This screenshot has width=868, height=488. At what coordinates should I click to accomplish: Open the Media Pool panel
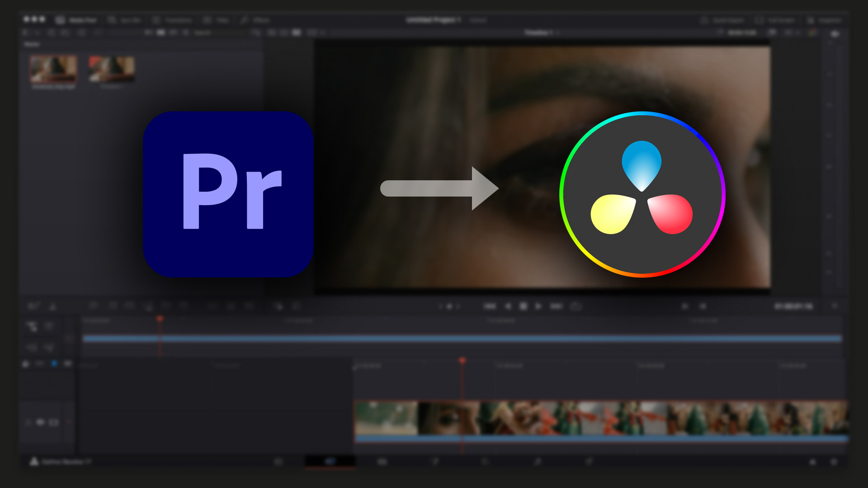76,20
